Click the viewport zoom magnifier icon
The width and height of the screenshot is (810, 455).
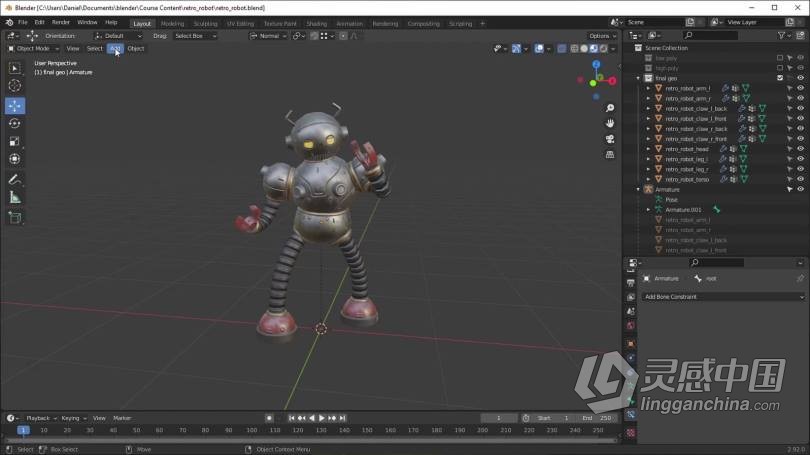pyautogui.click(x=610, y=108)
